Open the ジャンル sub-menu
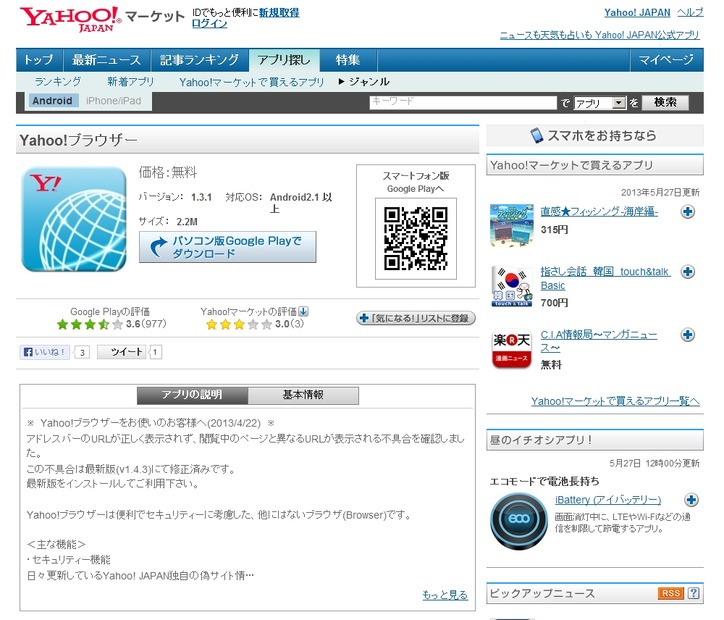 click(x=365, y=82)
